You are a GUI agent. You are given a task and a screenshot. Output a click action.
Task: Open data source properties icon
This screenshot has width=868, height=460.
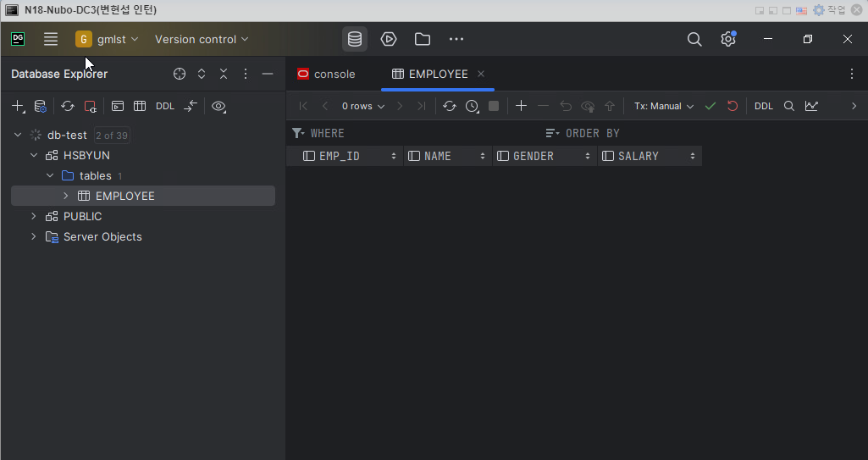coord(41,106)
